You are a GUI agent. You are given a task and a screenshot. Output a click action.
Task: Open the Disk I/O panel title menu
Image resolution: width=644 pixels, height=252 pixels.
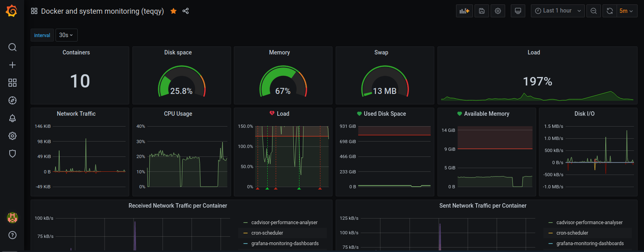pyautogui.click(x=584, y=114)
